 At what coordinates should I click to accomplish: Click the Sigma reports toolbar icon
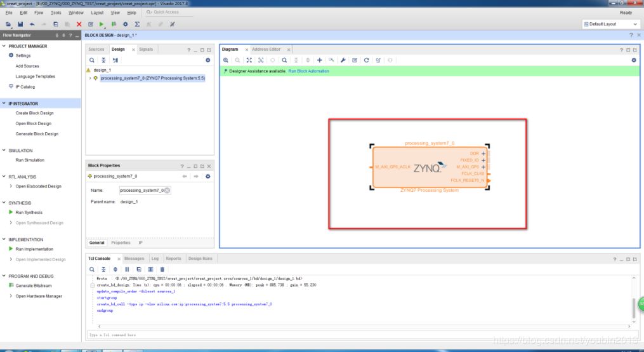click(x=137, y=24)
